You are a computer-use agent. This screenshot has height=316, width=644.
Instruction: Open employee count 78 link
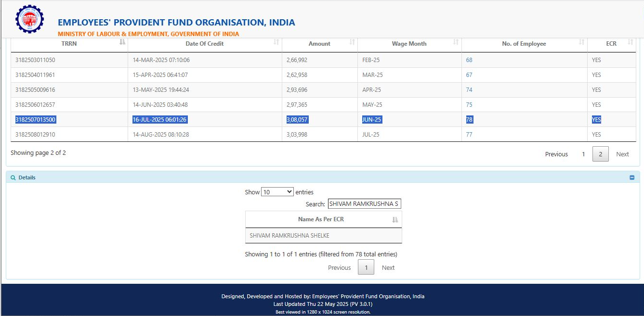point(470,119)
